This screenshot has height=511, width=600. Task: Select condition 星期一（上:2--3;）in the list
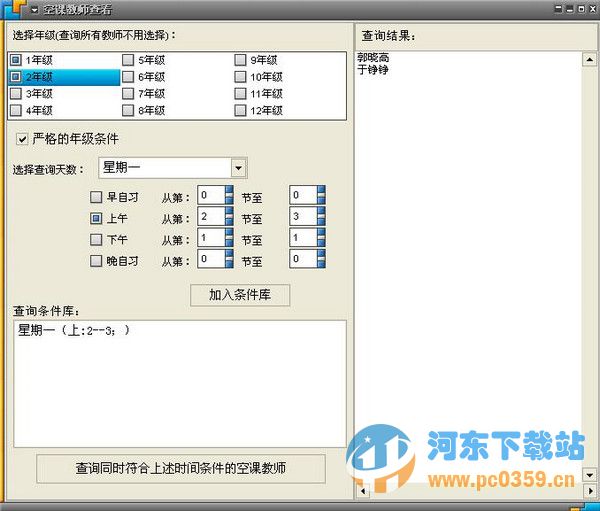point(73,330)
